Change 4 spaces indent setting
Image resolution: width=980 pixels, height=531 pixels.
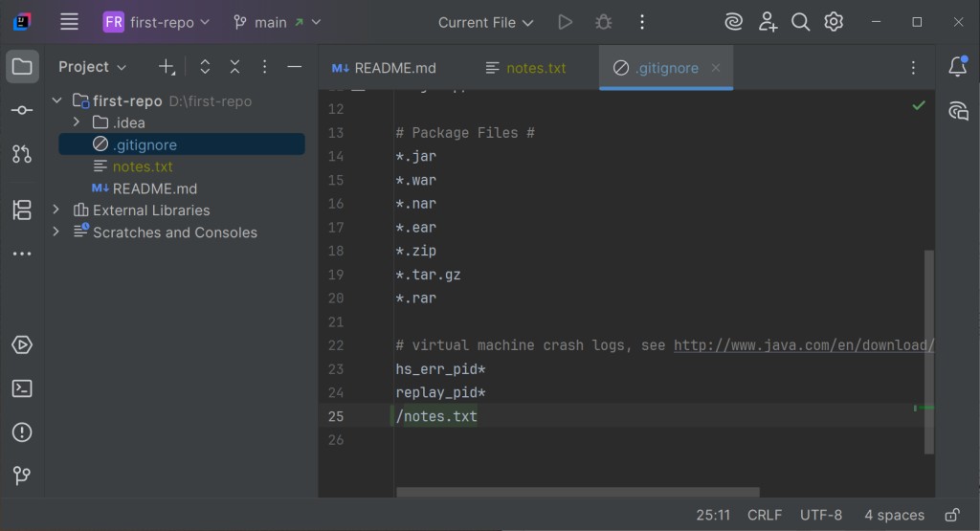(x=894, y=515)
